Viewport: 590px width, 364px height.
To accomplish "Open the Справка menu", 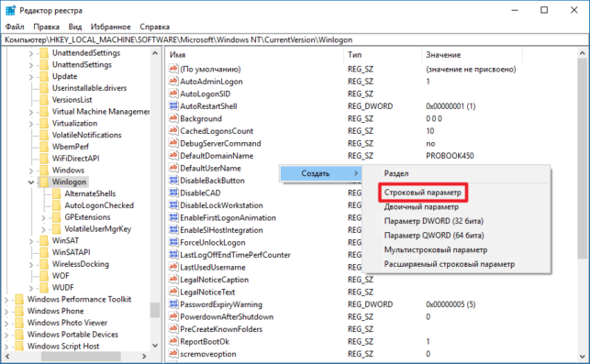I will (155, 27).
